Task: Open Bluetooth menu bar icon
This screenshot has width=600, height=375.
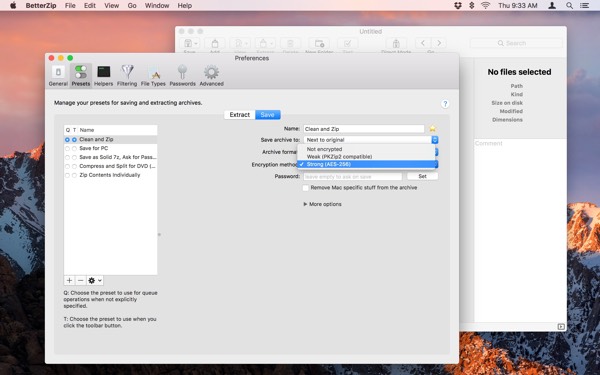Action: coord(471,5)
